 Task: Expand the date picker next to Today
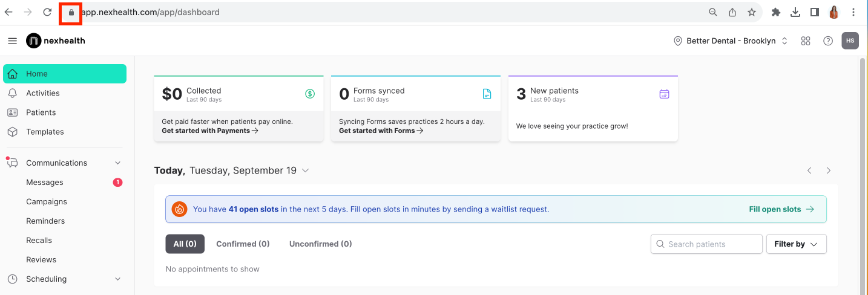click(x=306, y=170)
